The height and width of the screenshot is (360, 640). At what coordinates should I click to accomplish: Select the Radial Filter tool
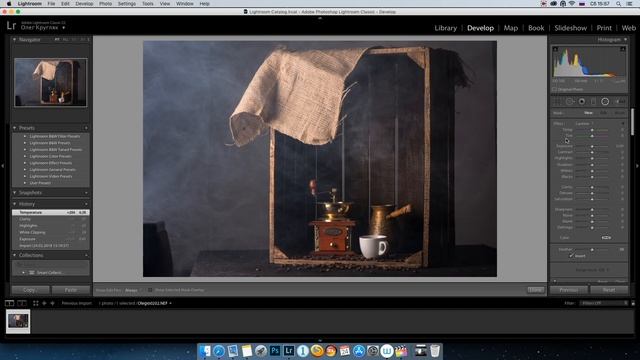[x=605, y=101]
